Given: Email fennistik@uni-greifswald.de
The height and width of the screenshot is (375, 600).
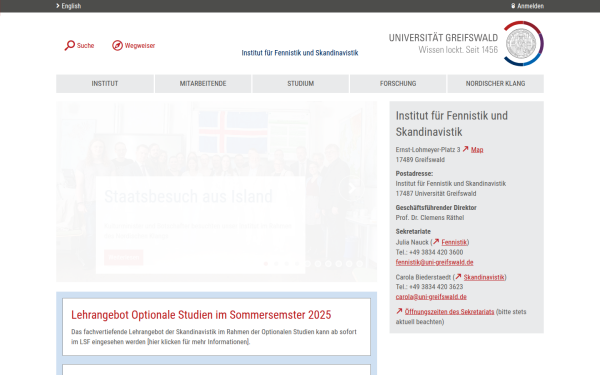Looking at the screenshot, I should (434, 262).
